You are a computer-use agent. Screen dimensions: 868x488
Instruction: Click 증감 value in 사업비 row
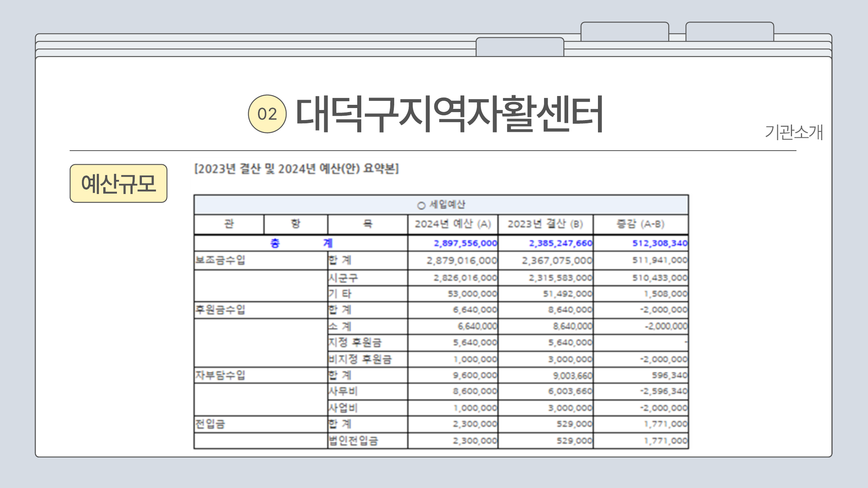[x=664, y=408]
